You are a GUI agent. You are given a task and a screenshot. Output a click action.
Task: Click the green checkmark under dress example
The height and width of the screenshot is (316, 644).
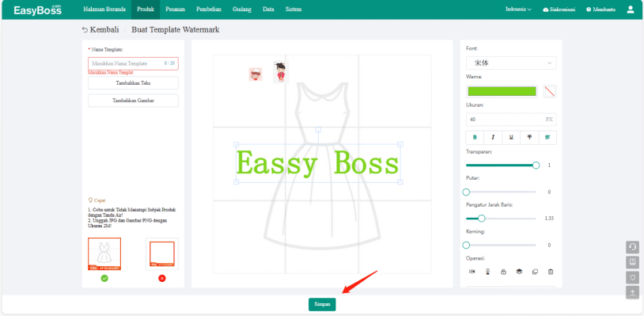click(104, 279)
